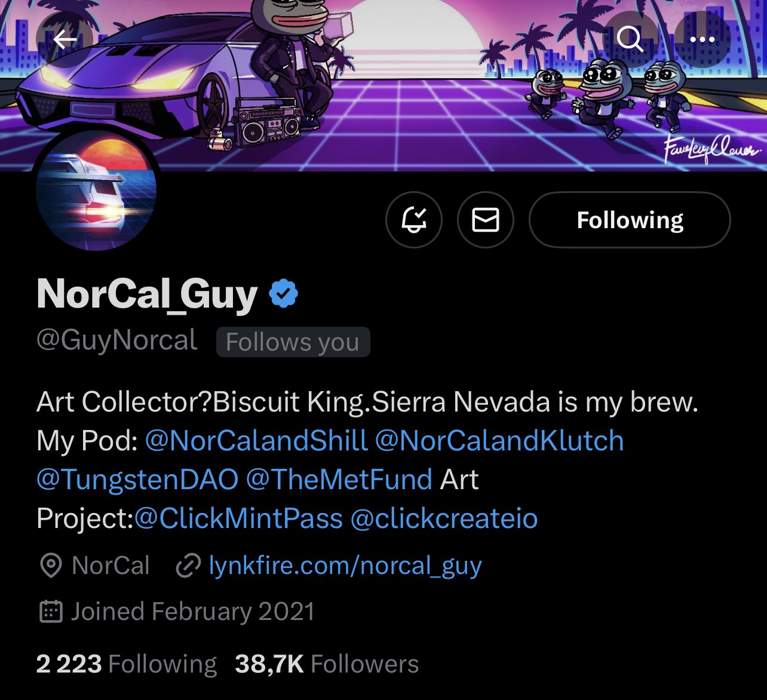This screenshot has height=700, width=767.
Task: Visit the @TungstenDAO profile
Action: coord(137,480)
